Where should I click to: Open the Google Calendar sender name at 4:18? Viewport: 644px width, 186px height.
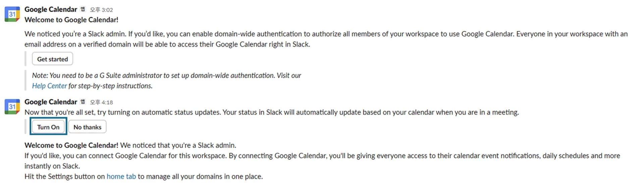(51, 102)
